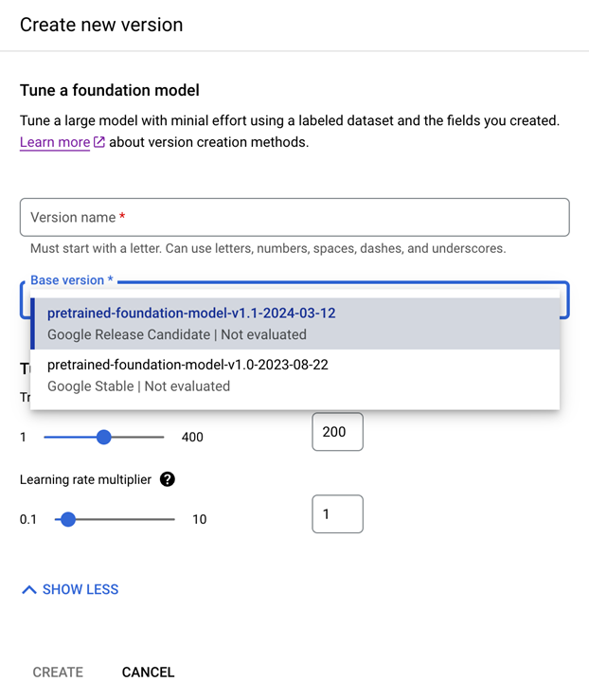Pick the Google Release Candidate entry
The image size is (589, 700).
177,334
